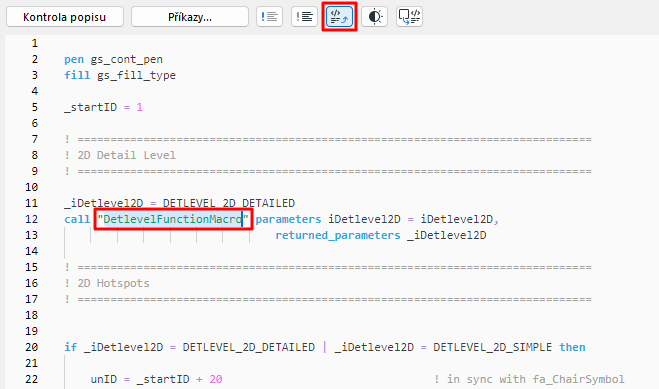Click 'DETLEVEL_2D_DETAILED' on line 20

(x=248, y=347)
